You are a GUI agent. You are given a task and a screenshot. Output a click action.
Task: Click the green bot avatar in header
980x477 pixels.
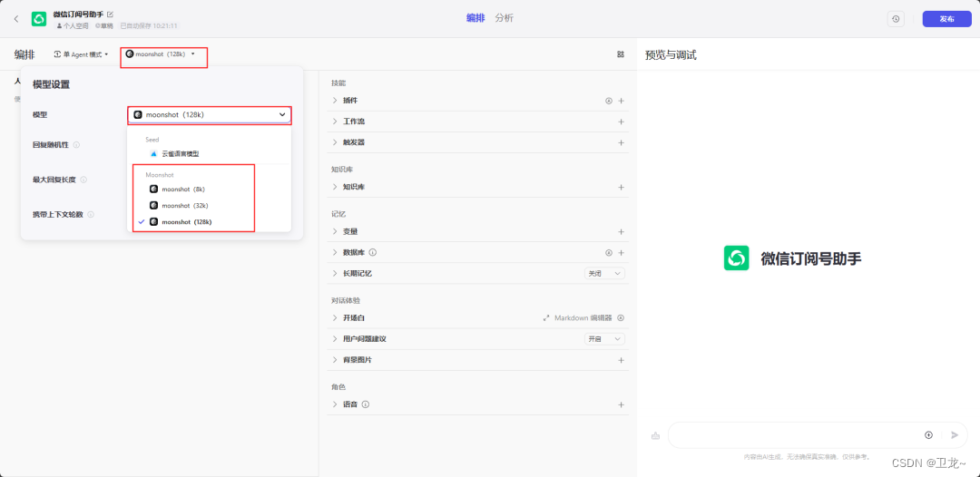pyautogui.click(x=39, y=19)
